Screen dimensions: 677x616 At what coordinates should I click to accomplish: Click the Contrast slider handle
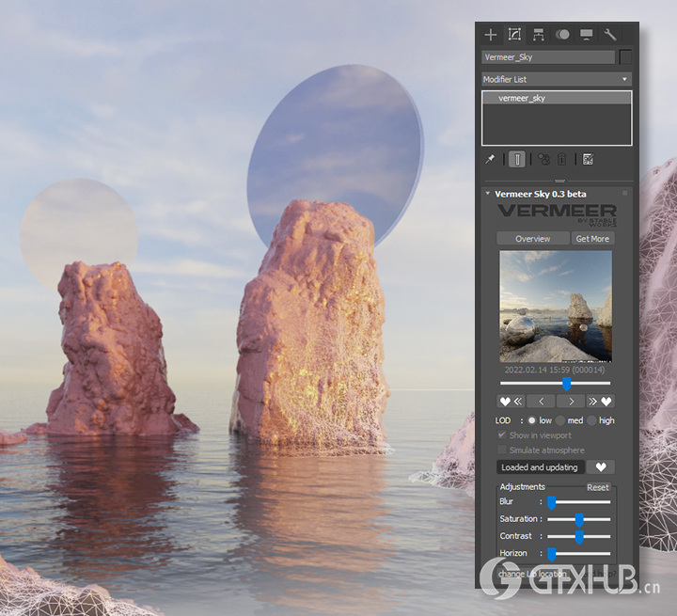point(579,537)
